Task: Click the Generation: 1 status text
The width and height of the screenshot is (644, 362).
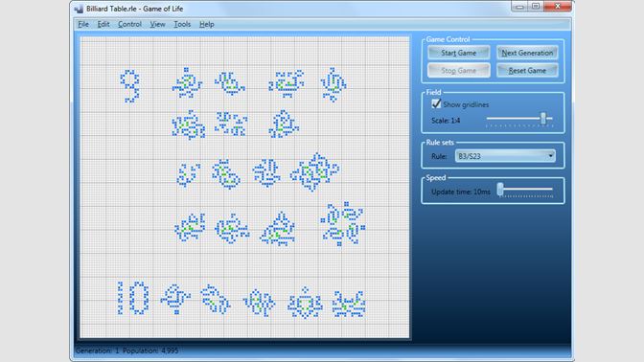Action: [98, 351]
